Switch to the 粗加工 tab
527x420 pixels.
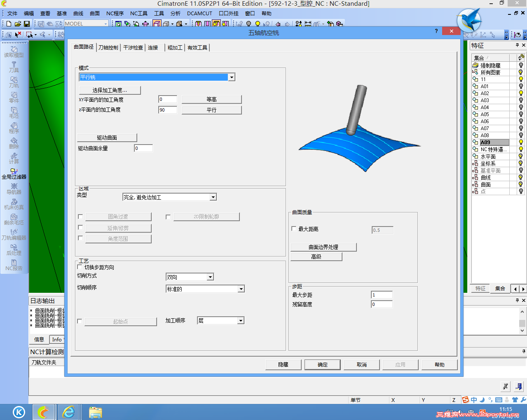coord(175,48)
